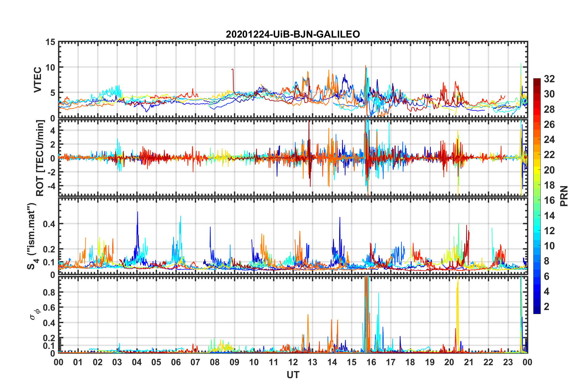Click yellow band of PRN colorbar
Screen dimensions: 586x392
(537, 170)
